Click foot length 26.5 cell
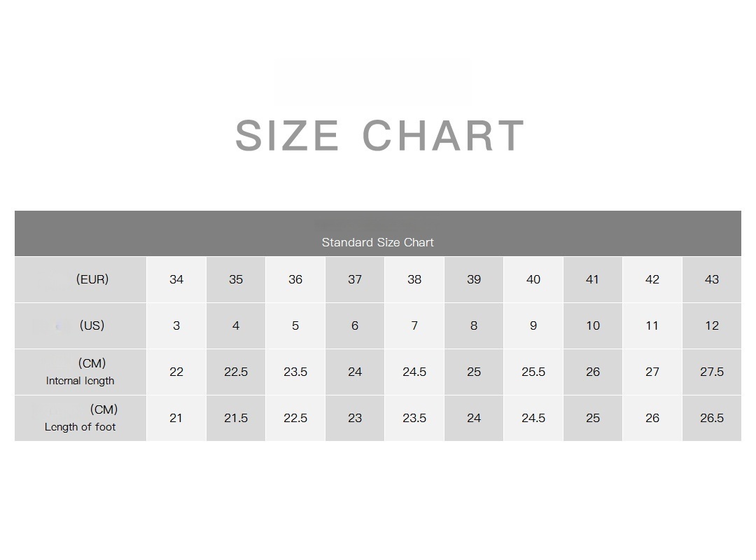 712,418
